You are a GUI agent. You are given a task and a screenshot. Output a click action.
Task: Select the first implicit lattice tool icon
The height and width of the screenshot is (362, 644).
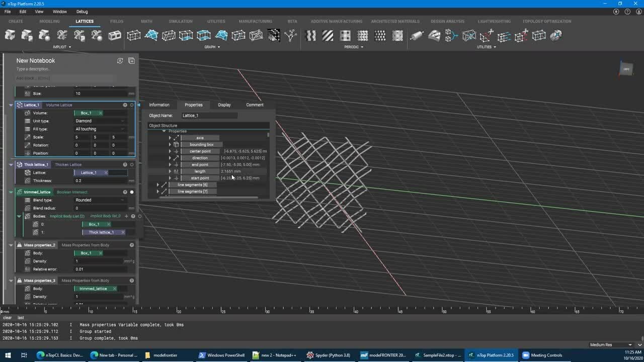(x=10, y=35)
